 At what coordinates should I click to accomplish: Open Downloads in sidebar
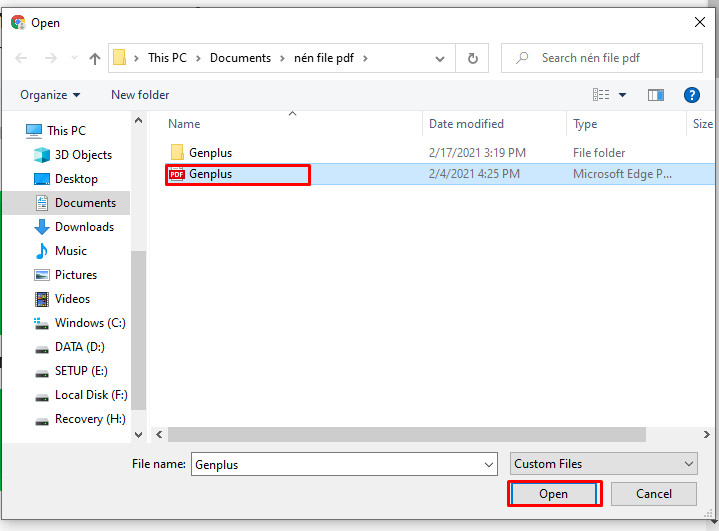click(x=84, y=227)
